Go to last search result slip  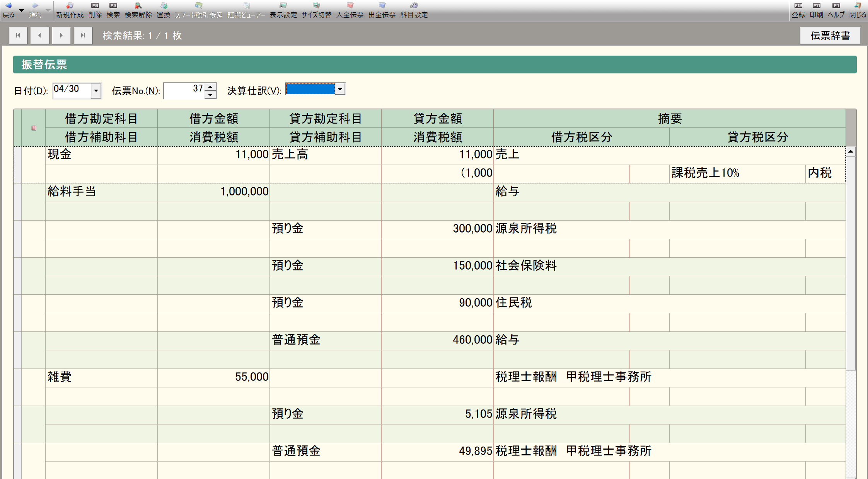83,36
